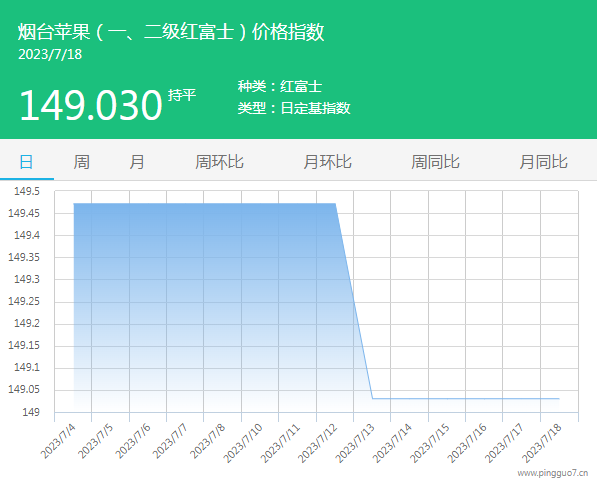Click the 2023/7/4 x-axis label
Screen dimensions: 597x485
click(58, 442)
